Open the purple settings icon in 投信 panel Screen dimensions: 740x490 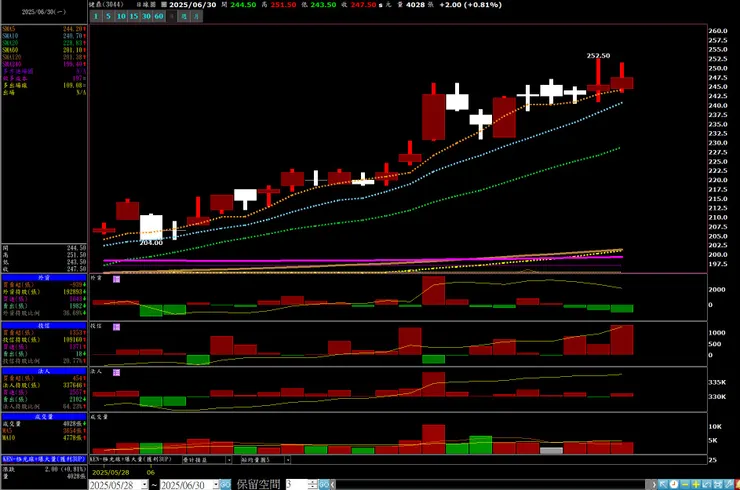click(x=117, y=327)
